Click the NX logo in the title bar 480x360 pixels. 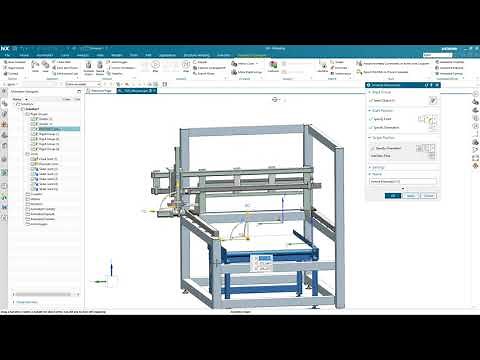(x=5, y=48)
